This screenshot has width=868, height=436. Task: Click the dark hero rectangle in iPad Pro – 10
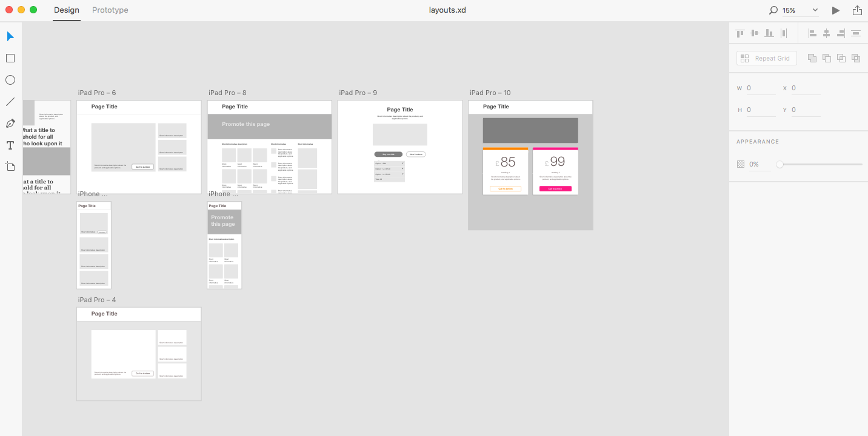[x=530, y=130]
